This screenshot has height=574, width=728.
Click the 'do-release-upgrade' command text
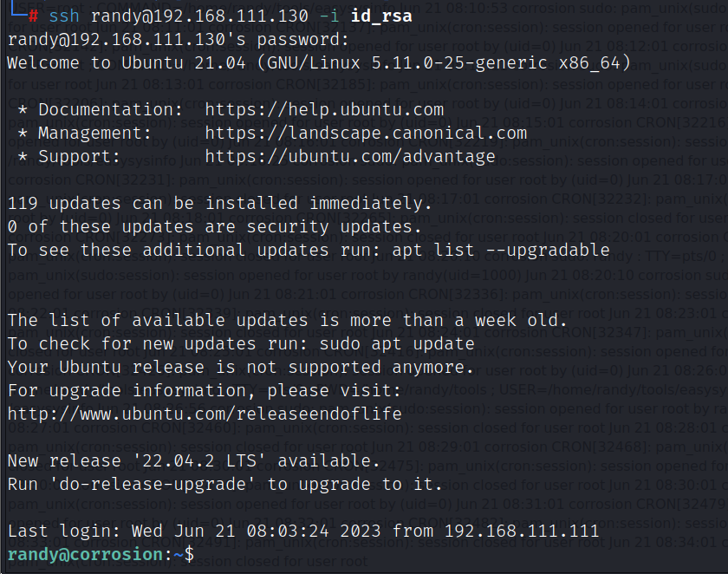click(x=153, y=485)
